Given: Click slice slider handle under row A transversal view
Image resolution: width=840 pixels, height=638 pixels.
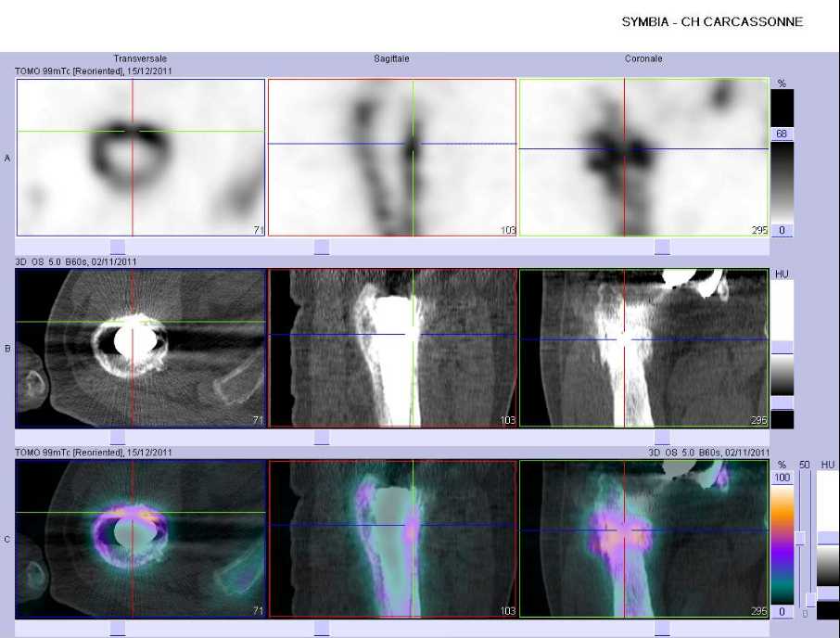Looking at the screenshot, I should click(x=118, y=247).
